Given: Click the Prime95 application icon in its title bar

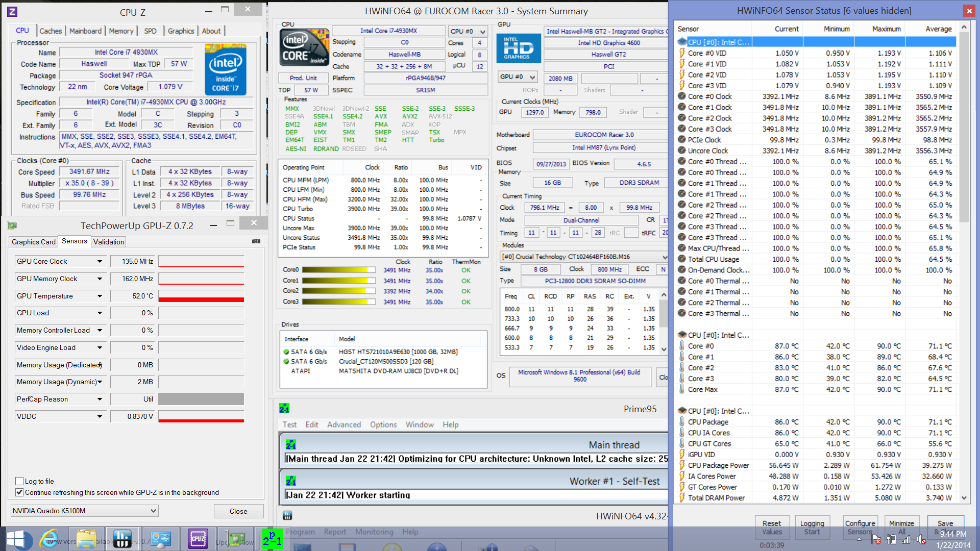Looking at the screenshot, I should pos(284,408).
